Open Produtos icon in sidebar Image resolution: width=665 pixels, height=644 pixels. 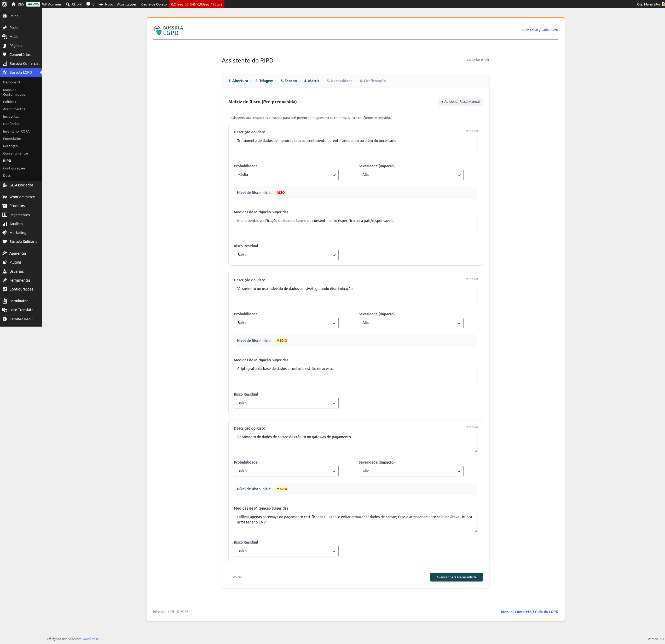(x=5, y=206)
